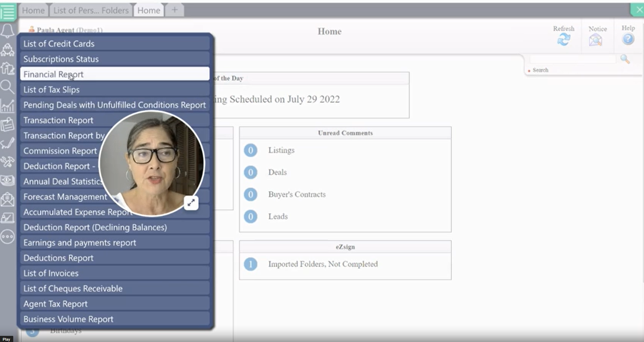Image resolution: width=644 pixels, height=342 pixels.
Task: Open the search magnifier in the left sidebar
Action: pos(7,87)
